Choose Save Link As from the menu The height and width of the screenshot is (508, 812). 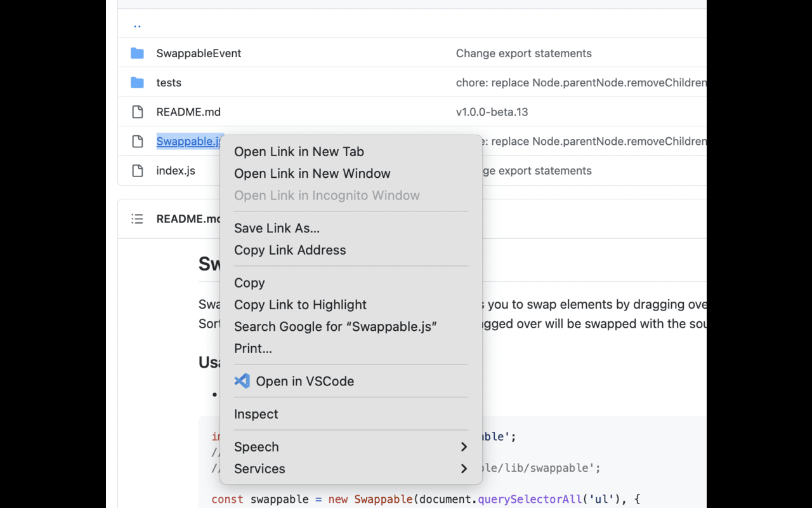(x=277, y=228)
